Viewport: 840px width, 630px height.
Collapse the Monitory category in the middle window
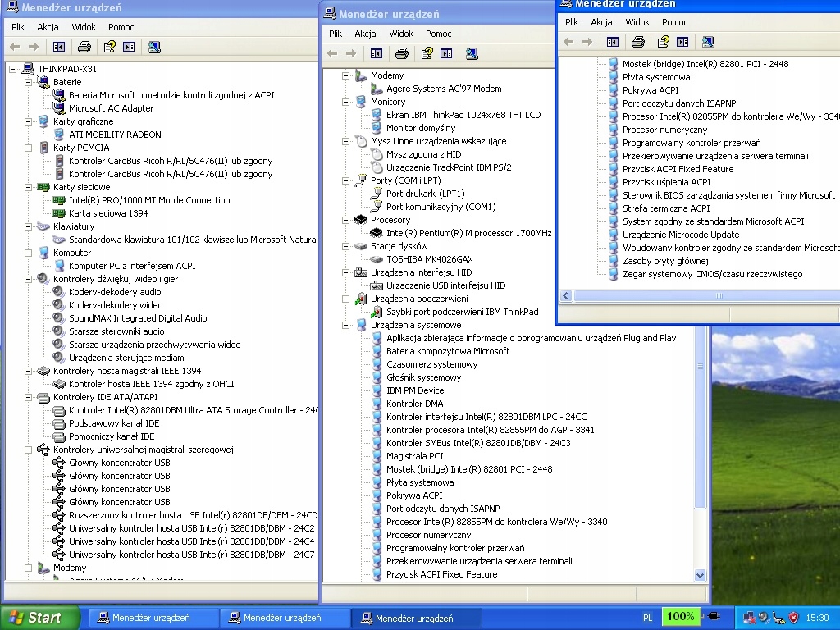pyautogui.click(x=346, y=102)
